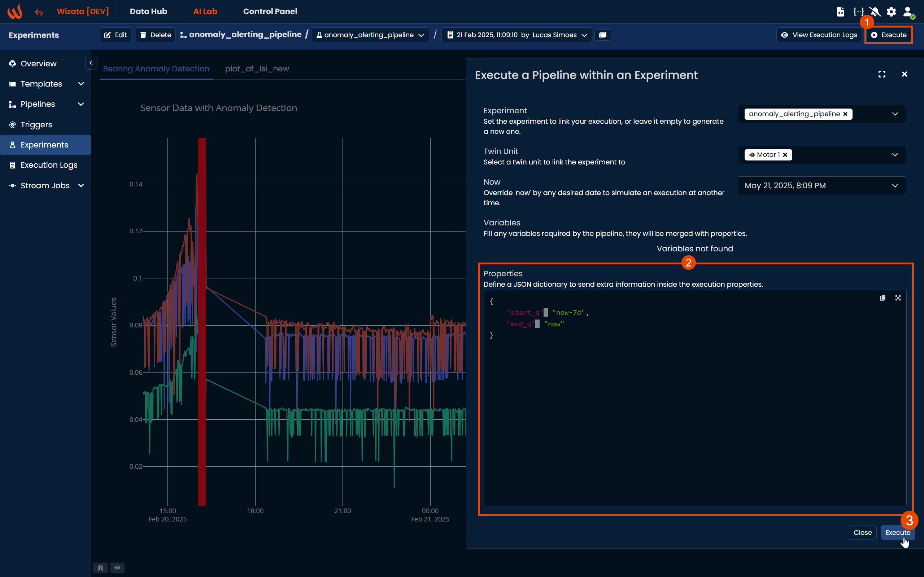Open the add document icon in top bar
Image resolution: width=924 pixels, height=577 pixels.
click(840, 12)
